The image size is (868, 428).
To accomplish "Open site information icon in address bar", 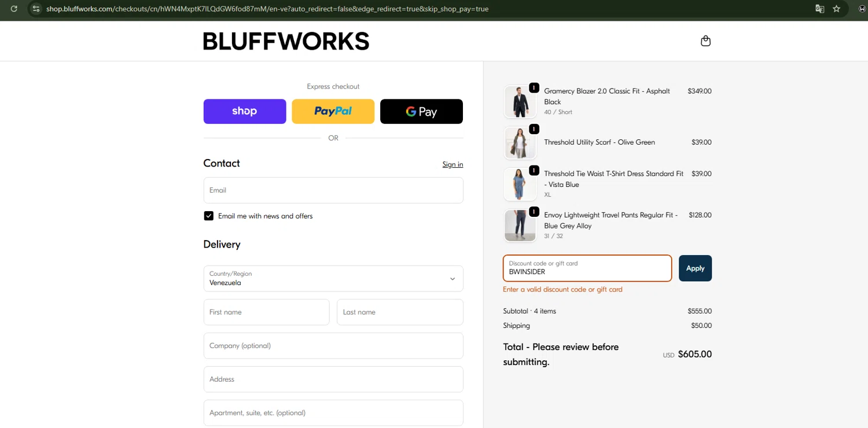I will click(36, 9).
